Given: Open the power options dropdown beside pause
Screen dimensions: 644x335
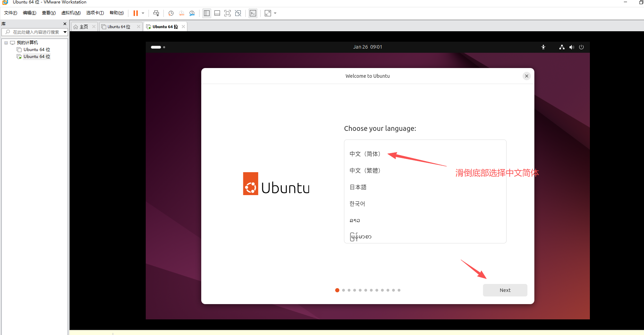Looking at the screenshot, I should tap(143, 13).
